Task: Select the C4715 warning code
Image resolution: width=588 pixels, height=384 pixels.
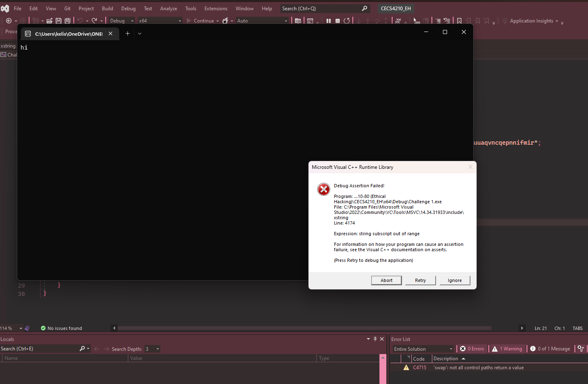Action: 420,368
